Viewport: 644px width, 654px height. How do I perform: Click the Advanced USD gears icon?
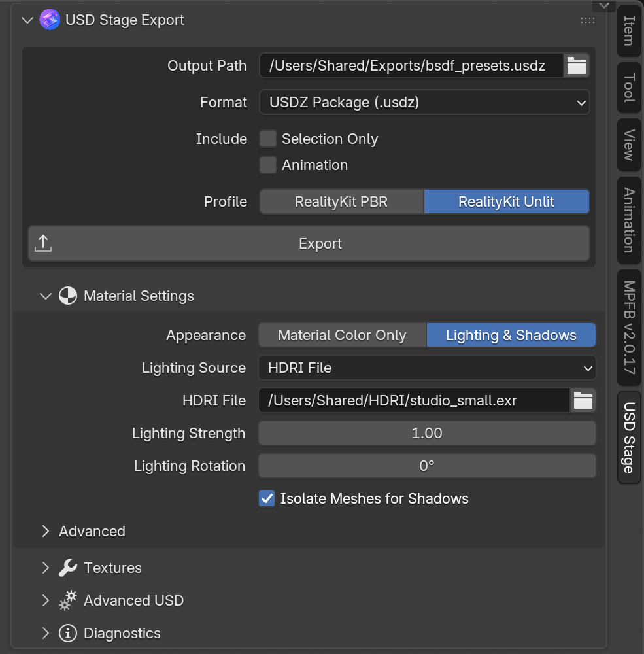pyautogui.click(x=68, y=600)
